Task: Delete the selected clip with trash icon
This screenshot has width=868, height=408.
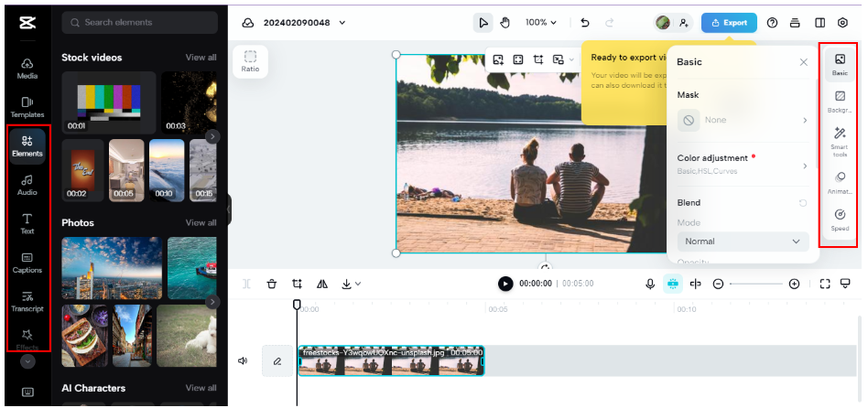Action: point(271,284)
